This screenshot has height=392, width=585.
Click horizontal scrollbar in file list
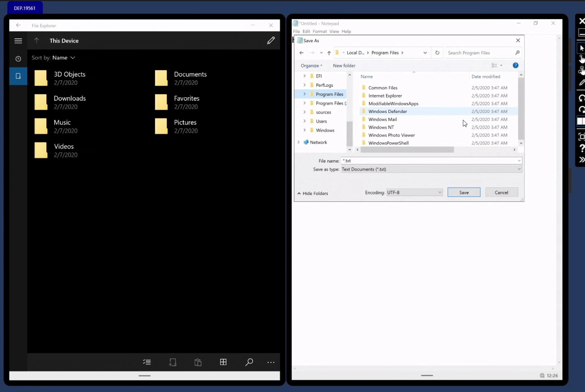point(407,150)
